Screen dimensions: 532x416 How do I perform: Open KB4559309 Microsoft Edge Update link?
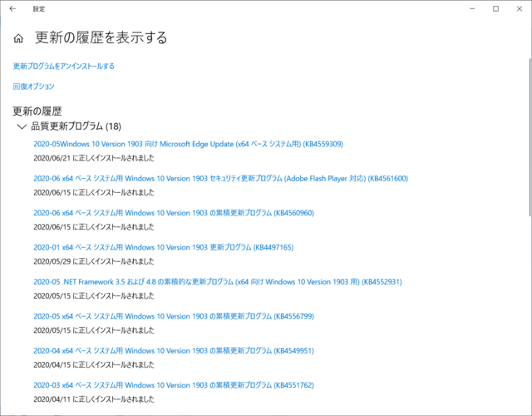point(189,144)
